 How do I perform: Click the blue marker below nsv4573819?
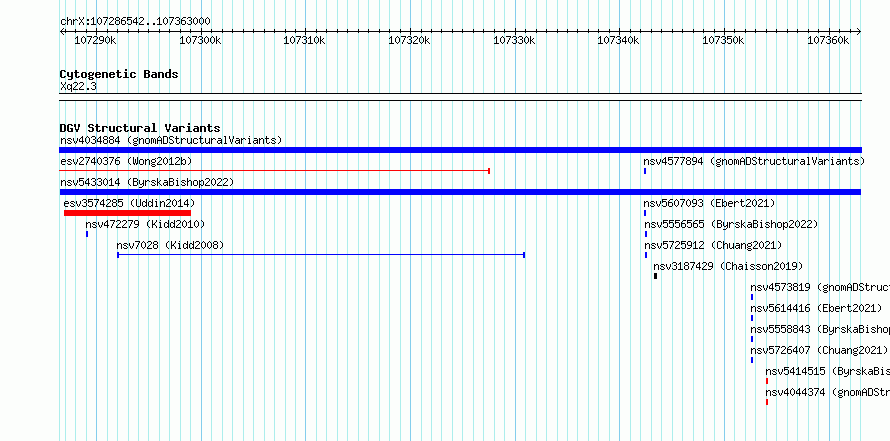pyautogui.click(x=752, y=297)
